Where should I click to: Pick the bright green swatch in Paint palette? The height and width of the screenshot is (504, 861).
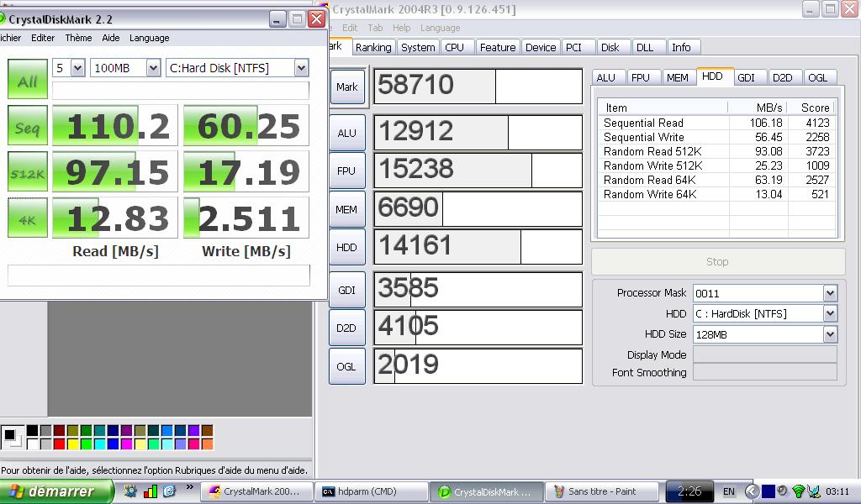point(87,444)
